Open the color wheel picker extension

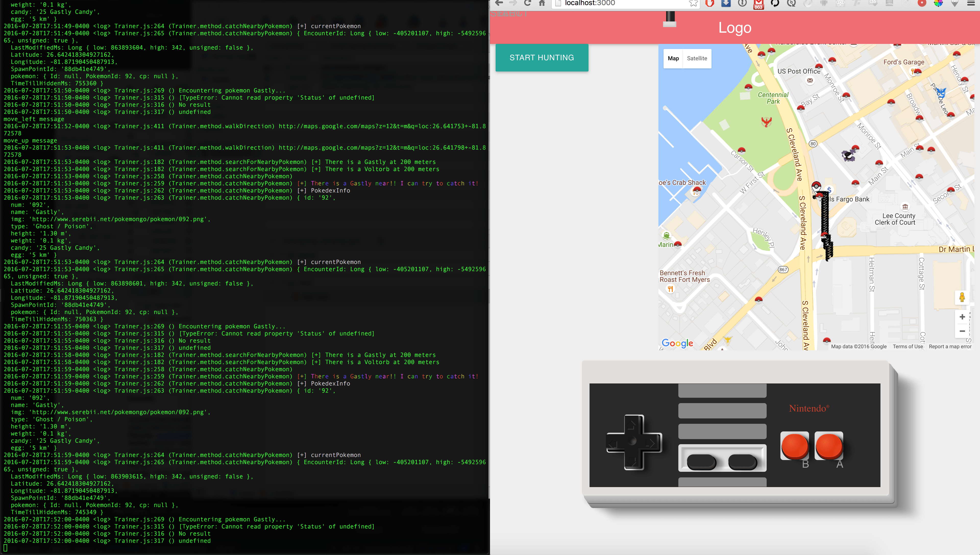(x=938, y=3)
